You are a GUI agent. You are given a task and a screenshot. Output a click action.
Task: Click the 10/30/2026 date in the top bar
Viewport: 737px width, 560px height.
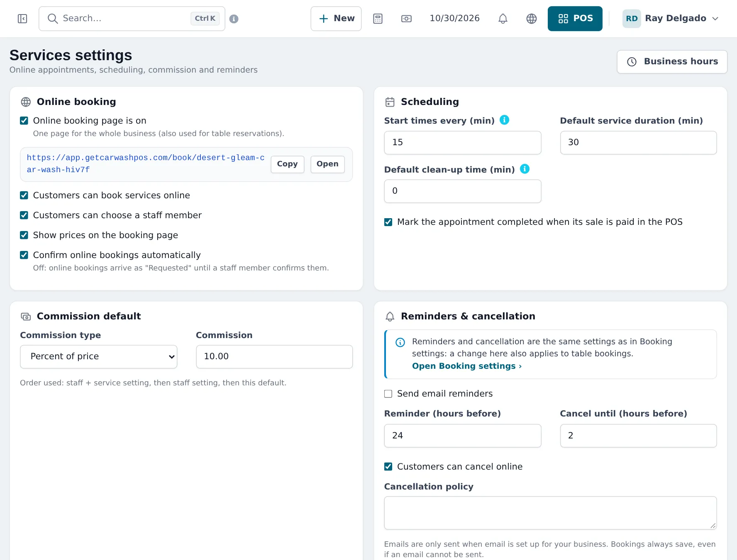point(454,19)
